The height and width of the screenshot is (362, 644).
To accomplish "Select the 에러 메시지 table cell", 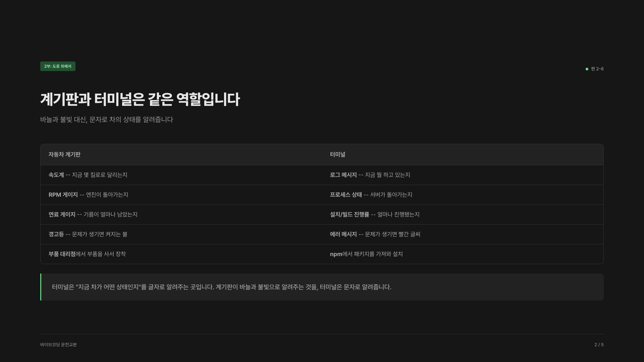I will 375,234.
